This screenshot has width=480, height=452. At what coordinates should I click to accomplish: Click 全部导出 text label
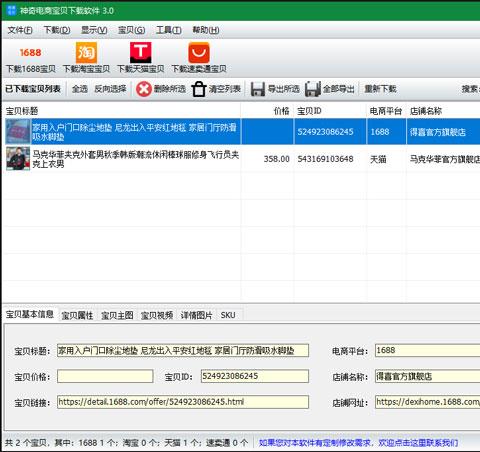coord(338,89)
